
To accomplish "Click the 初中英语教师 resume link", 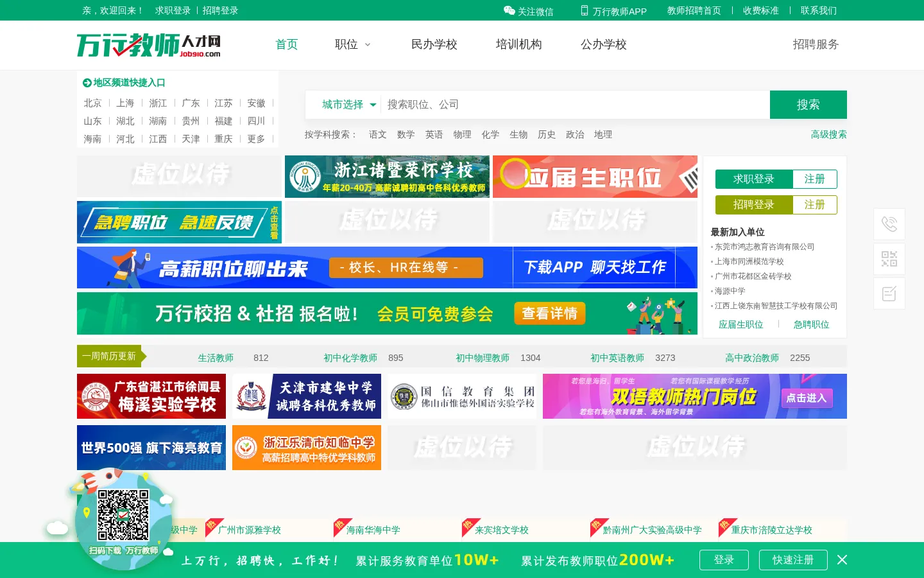I will pyautogui.click(x=617, y=358).
